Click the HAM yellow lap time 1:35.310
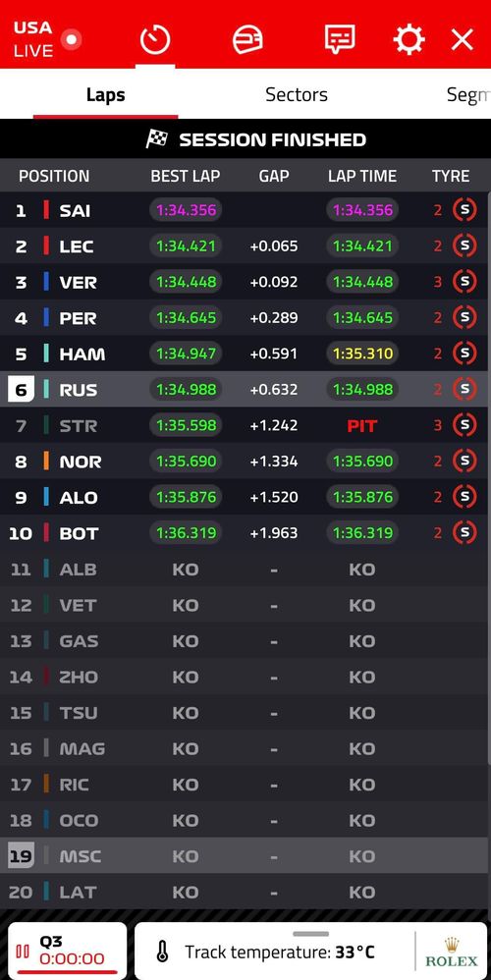 point(362,354)
